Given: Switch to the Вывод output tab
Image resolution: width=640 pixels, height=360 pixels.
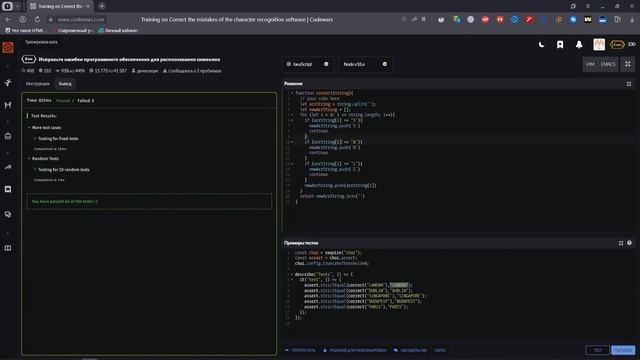Looking at the screenshot, I should [x=65, y=84].
